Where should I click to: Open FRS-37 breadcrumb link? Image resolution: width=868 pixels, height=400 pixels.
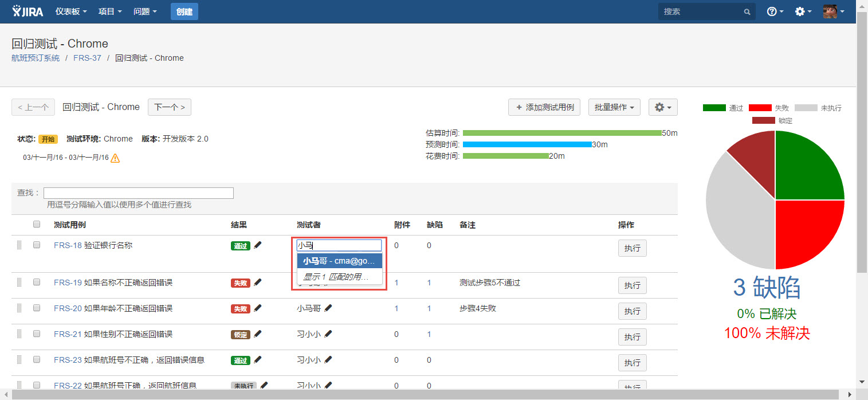(x=87, y=58)
